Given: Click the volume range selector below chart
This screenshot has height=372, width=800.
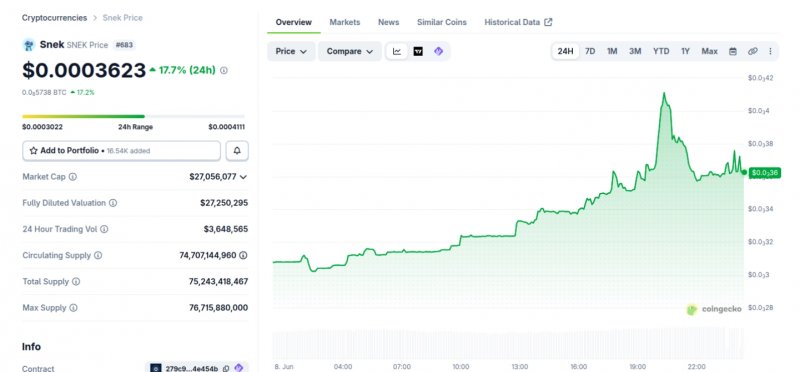Looking at the screenshot, I should pyautogui.click(x=508, y=344).
